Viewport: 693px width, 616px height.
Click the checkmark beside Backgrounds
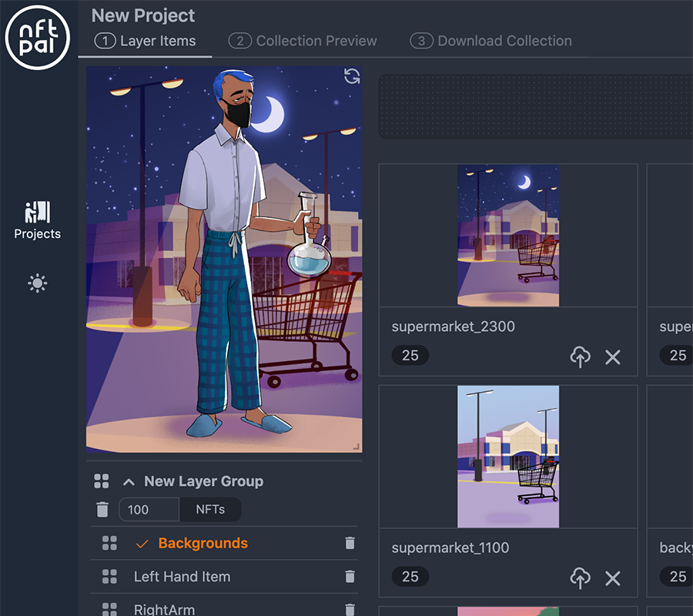142,544
